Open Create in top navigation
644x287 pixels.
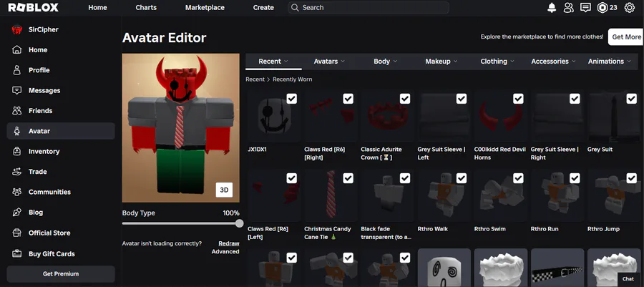pyautogui.click(x=263, y=7)
